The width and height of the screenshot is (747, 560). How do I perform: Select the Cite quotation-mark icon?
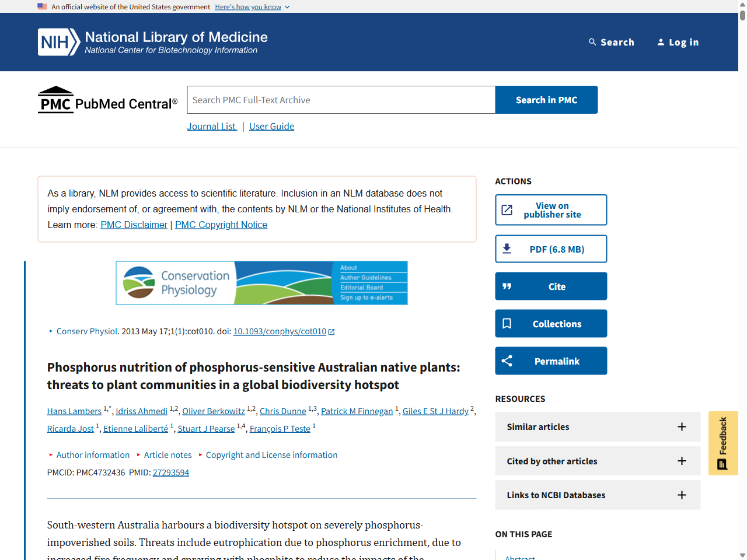[507, 286]
